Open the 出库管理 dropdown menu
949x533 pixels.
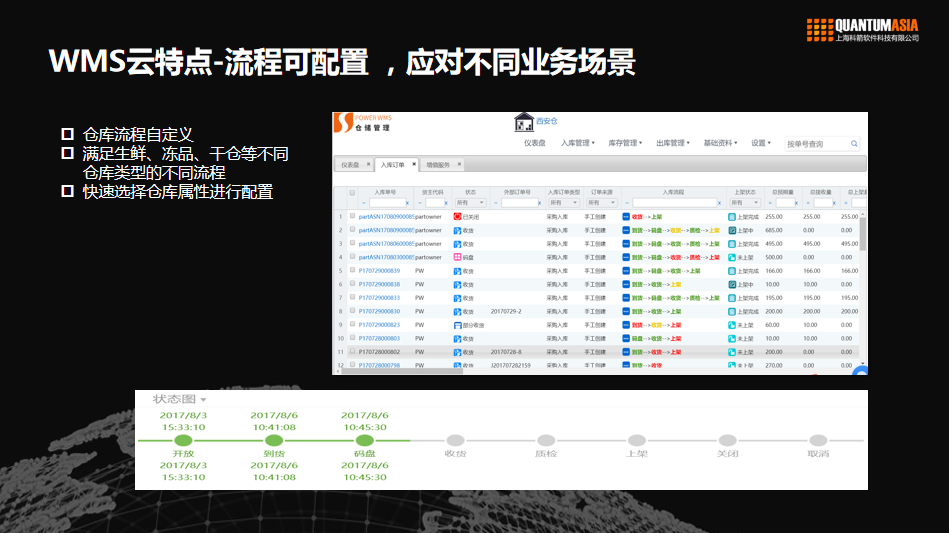coord(672,143)
